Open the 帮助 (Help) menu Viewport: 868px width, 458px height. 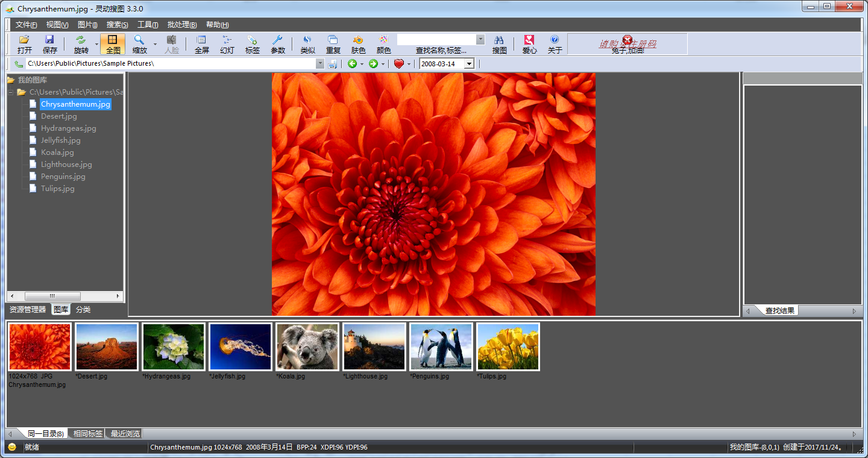[218, 25]
